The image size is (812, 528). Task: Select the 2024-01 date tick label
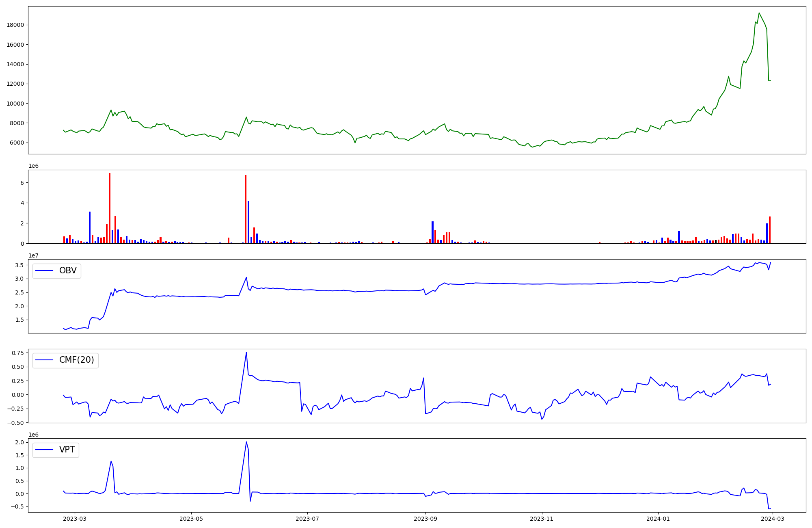coord(658,519)
